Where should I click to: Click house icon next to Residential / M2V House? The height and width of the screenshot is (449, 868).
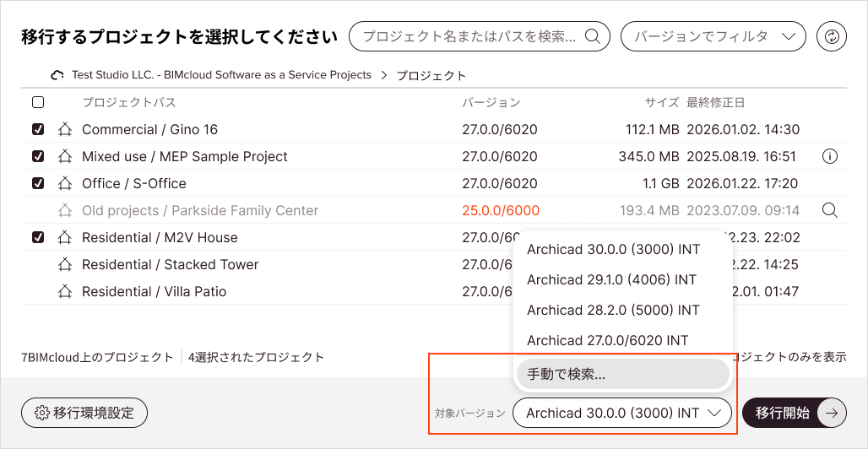click(x=65, y=237)
